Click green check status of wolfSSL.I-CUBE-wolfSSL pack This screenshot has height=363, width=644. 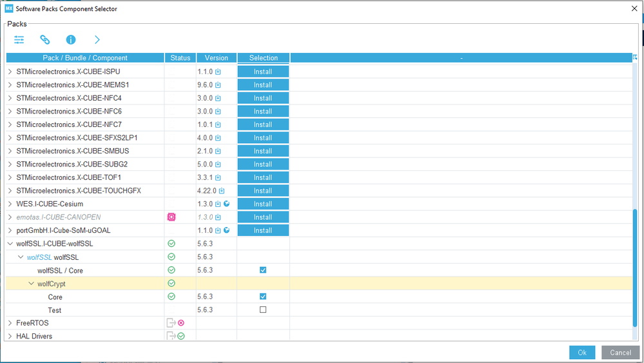click(171, 244)
